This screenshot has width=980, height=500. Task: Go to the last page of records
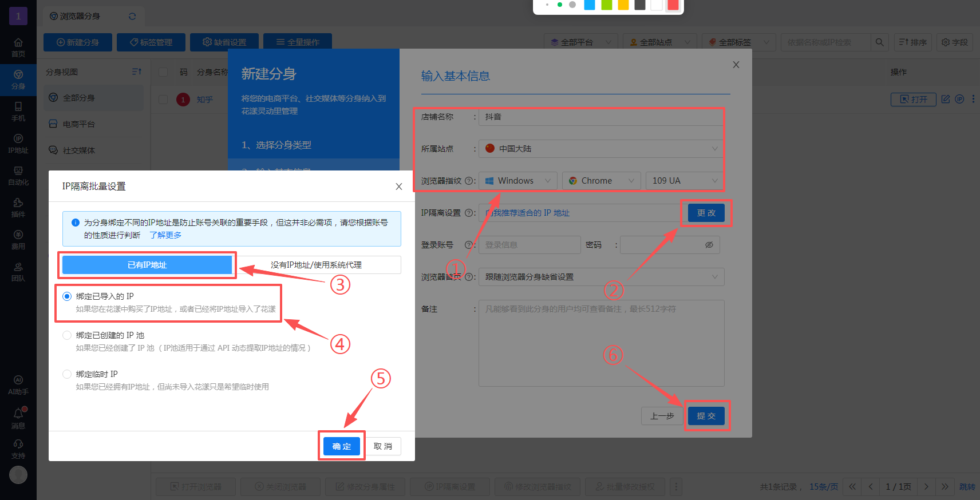945,487
